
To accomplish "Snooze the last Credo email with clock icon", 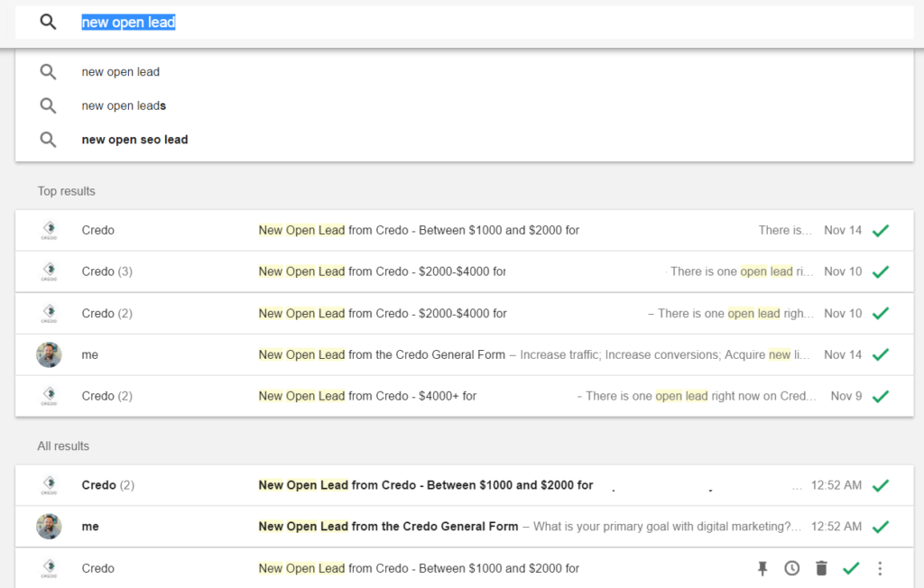I will 792,568.
